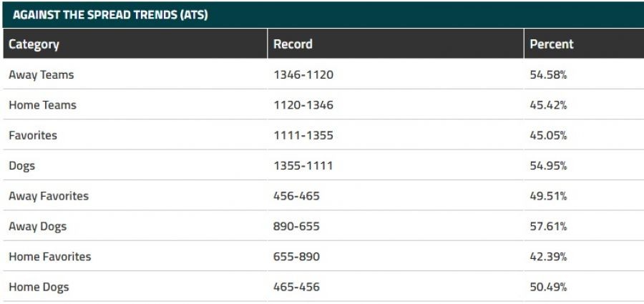Select the 1111-1355 Favorites record
Screen dimensions: 644x304
click(303, 135)
